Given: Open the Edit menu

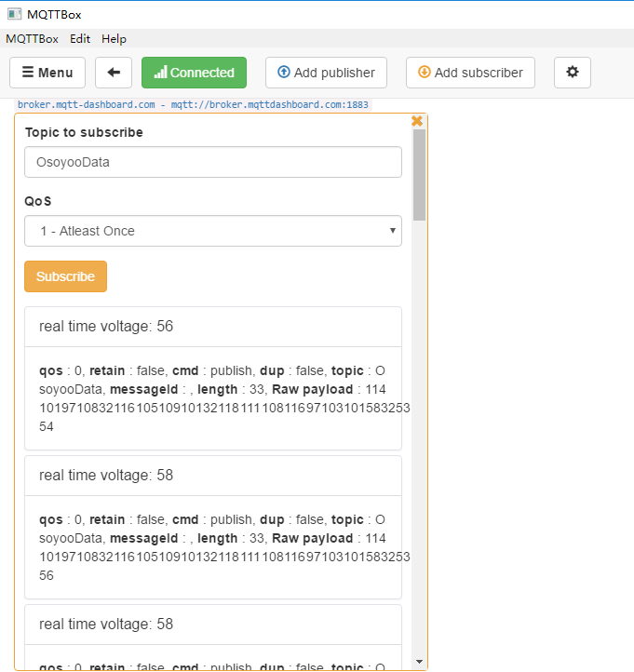Looking at the screenshot, I should pos(80,39).
